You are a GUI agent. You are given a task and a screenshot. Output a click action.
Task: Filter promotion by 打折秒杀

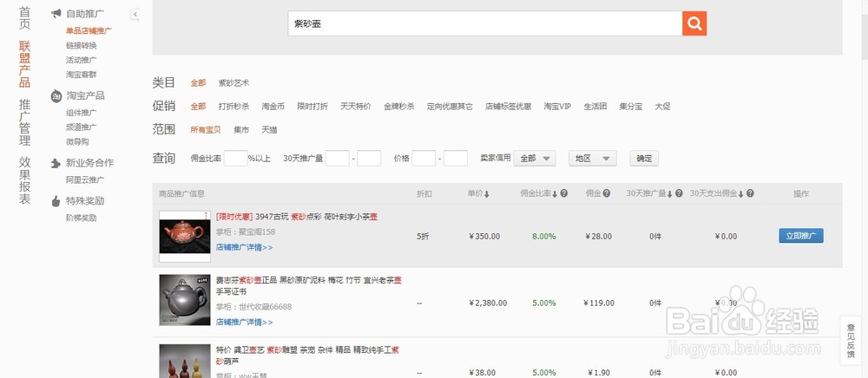point(233,107)
